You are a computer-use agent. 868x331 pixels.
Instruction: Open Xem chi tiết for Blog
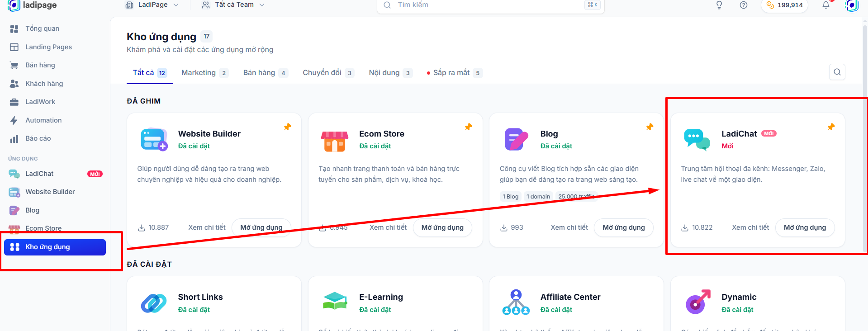[569, 227]
